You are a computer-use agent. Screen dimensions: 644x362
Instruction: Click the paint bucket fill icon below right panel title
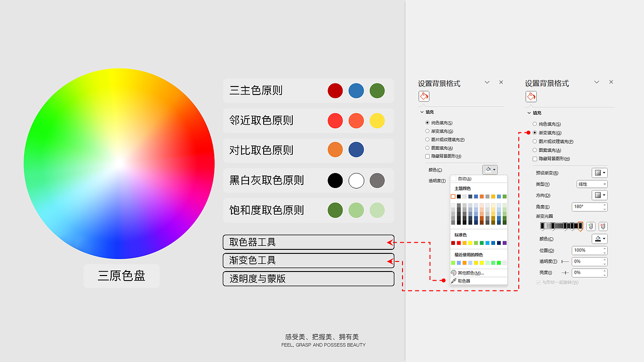point(531,97)
